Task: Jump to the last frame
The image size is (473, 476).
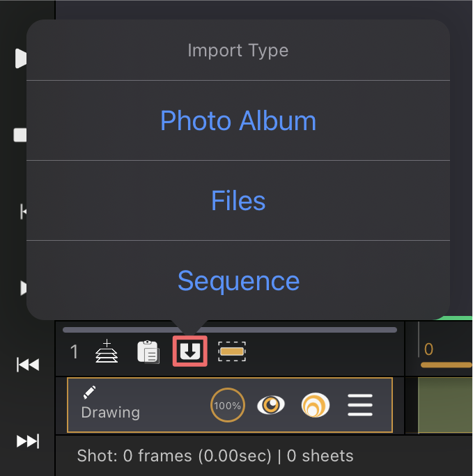Action: [28, 441]
